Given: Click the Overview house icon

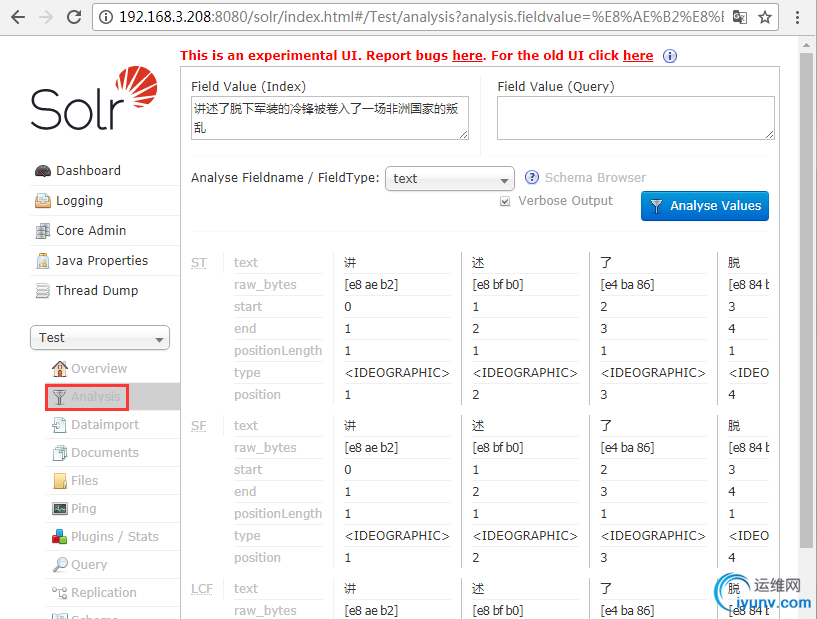Looking at the screenshot, I should [59, 369].
